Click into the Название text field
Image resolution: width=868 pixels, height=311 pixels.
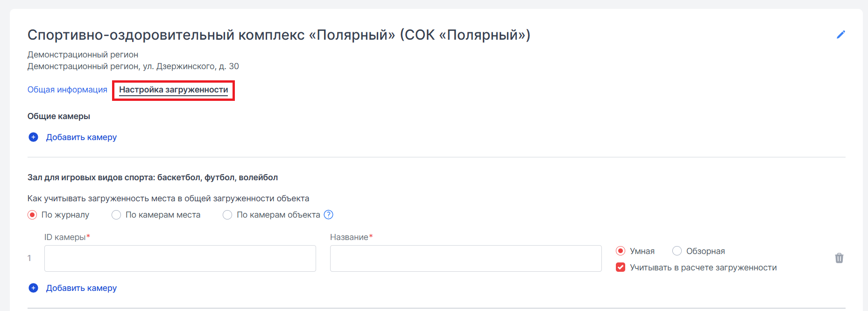point(466,258)
